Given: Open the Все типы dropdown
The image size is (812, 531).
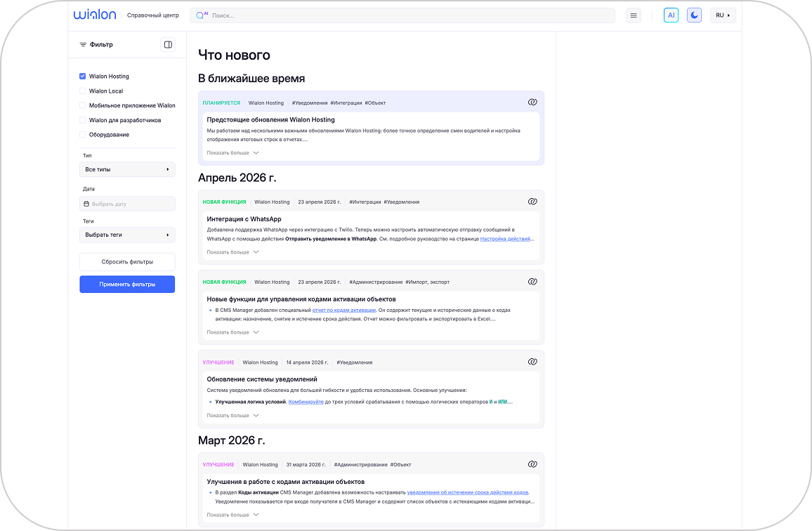Looking at the screenshot, I should (127, 169).
